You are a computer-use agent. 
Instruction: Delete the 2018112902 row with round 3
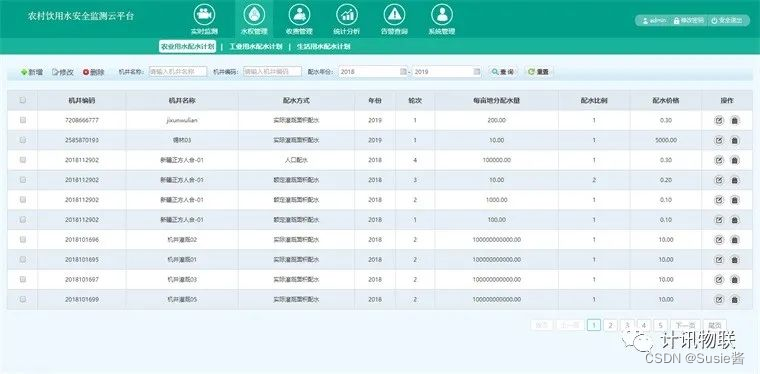point(734,180)
